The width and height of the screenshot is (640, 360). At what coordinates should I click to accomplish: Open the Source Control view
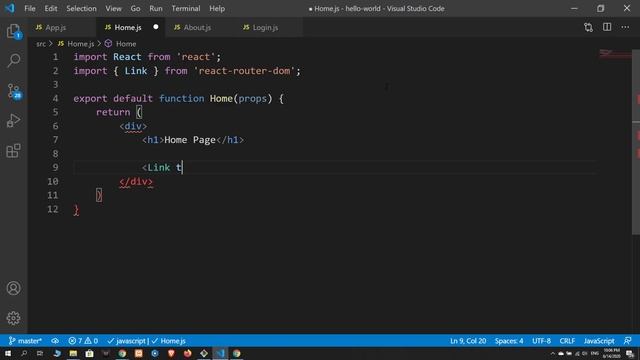13,91
